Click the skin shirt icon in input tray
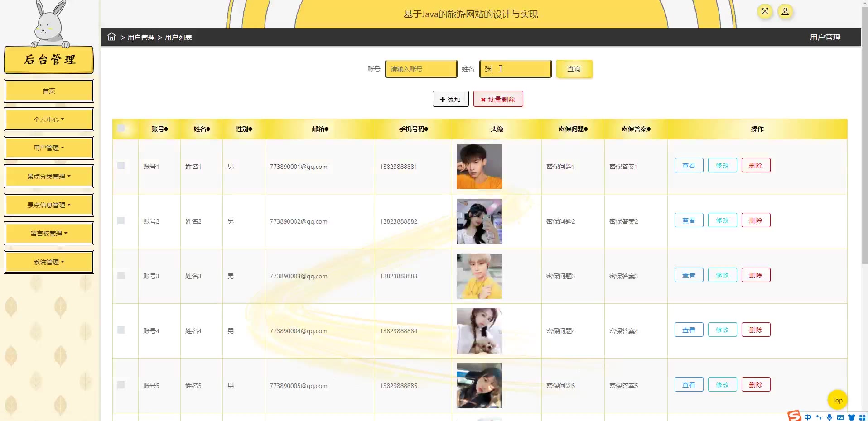 tap(851, 417)
